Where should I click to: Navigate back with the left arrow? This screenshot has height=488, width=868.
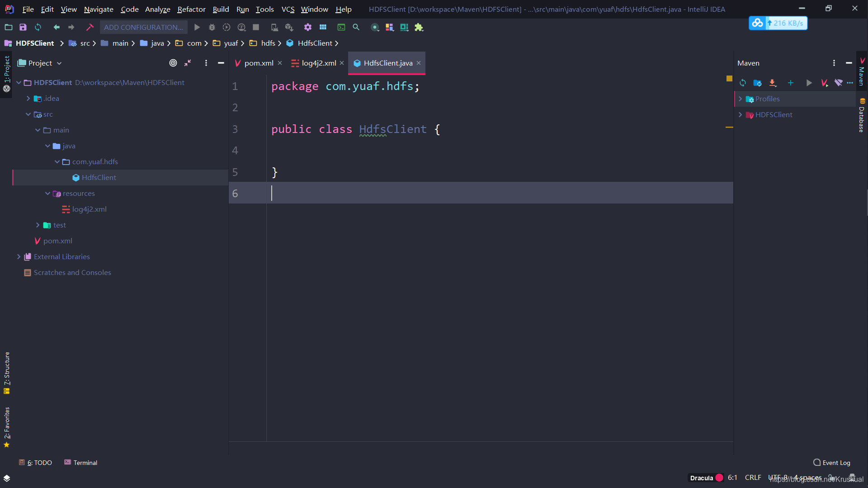pos(57,27)
